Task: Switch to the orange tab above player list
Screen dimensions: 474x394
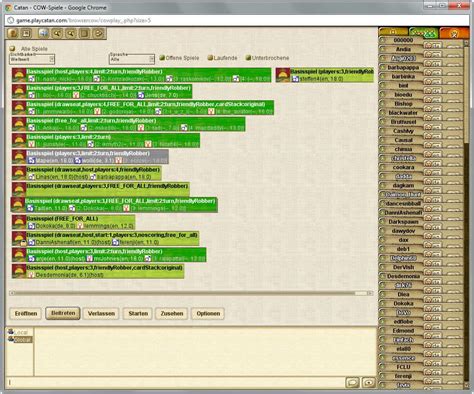Action: 454,33
